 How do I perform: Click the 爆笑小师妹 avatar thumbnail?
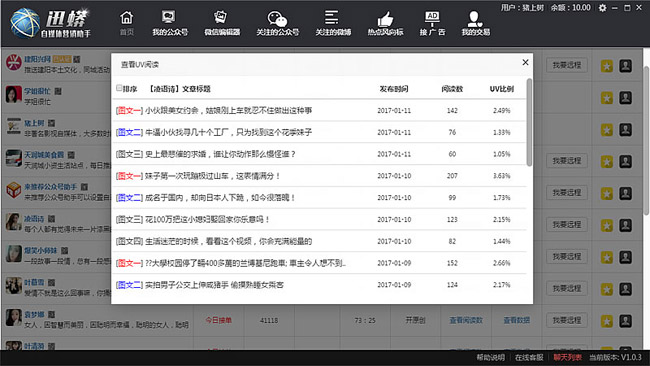point(14,254)
